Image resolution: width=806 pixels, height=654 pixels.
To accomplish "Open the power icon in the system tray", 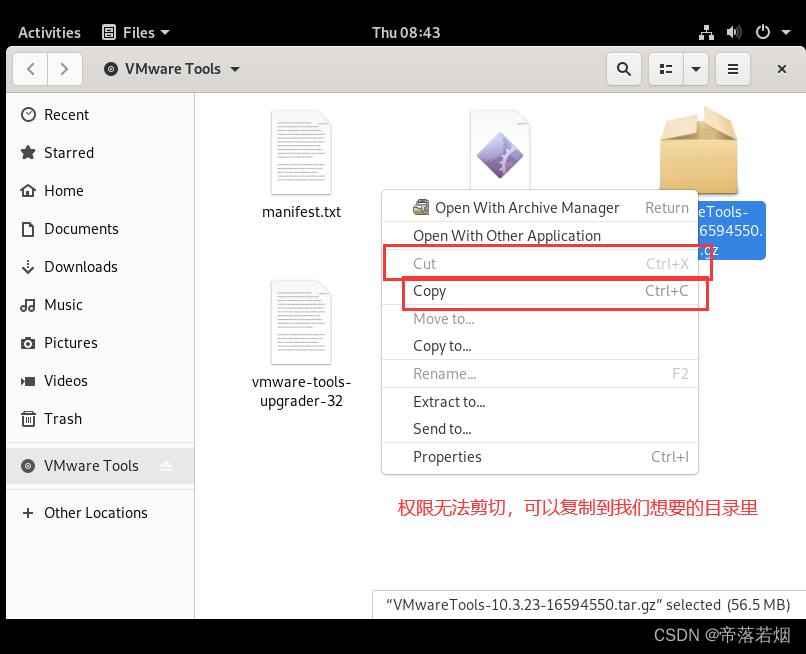I will point(761,32).
